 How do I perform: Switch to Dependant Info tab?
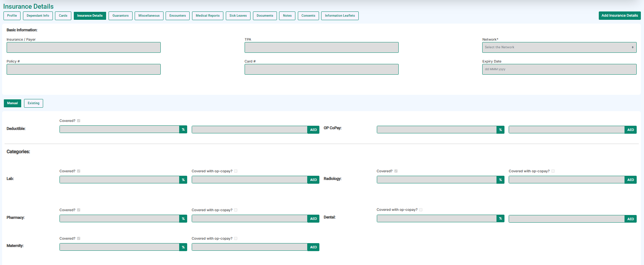point(38,16)
